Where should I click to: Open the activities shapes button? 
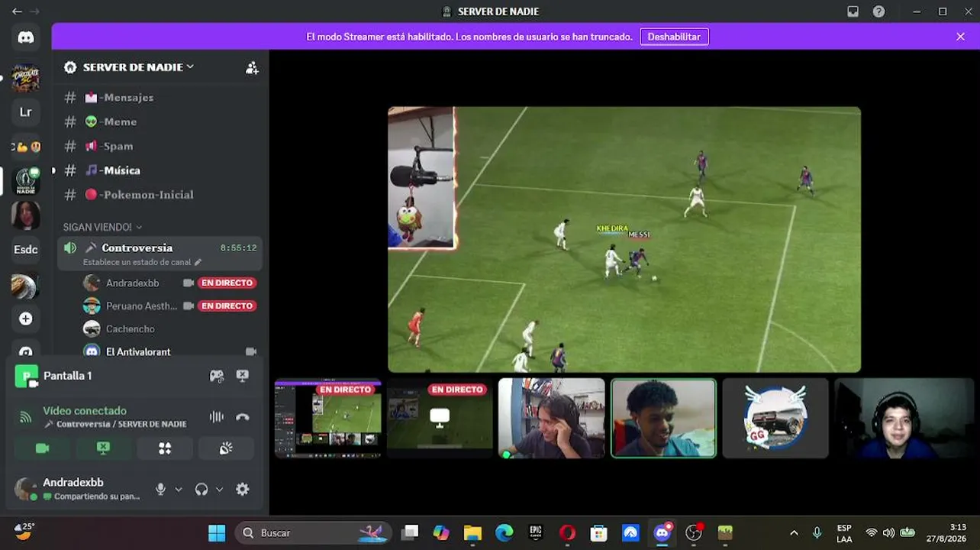click(x=165, y=448)
